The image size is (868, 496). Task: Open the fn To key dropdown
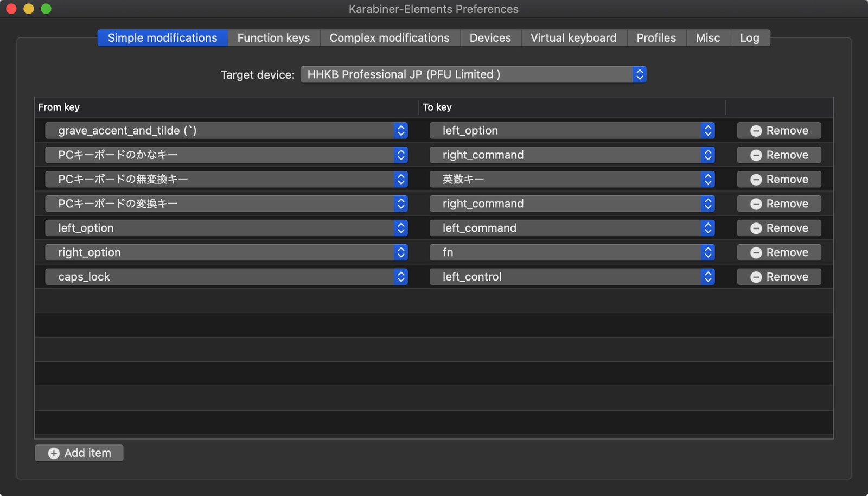click(572, 252)
